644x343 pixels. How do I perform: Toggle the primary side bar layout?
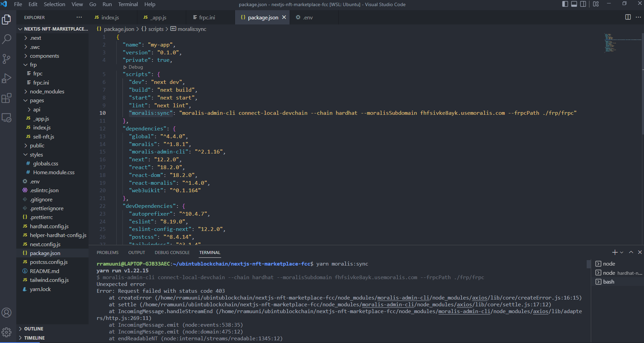coord(565,4)
